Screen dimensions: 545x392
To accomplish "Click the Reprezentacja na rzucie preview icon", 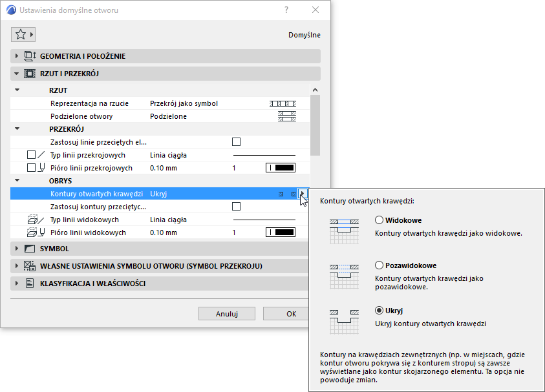I will click(x=283, y=103).
